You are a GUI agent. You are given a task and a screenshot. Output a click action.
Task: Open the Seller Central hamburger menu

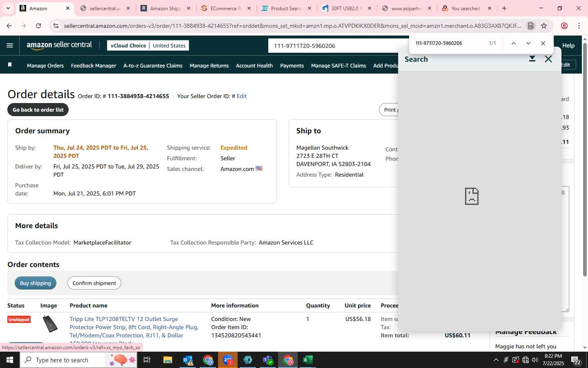pos(10,45)
